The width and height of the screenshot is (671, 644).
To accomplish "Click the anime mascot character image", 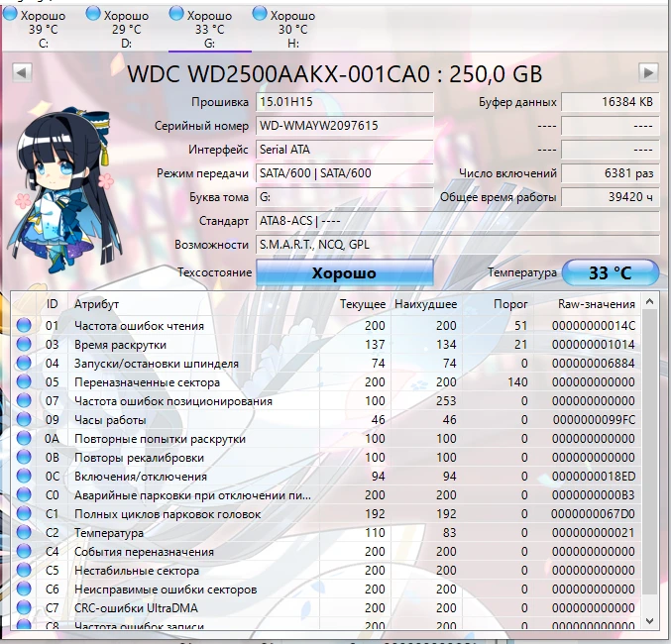I will click(64, 190).
